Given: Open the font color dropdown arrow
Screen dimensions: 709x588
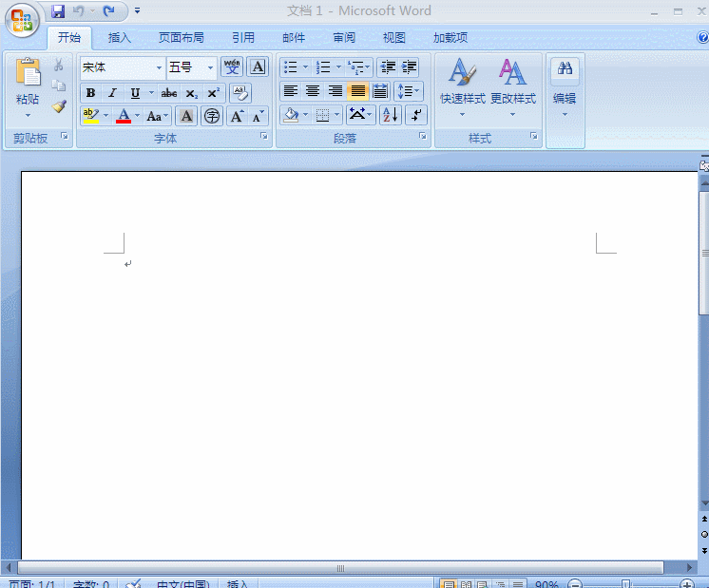Looking at the screenshot, I should (x=137, y=116).
